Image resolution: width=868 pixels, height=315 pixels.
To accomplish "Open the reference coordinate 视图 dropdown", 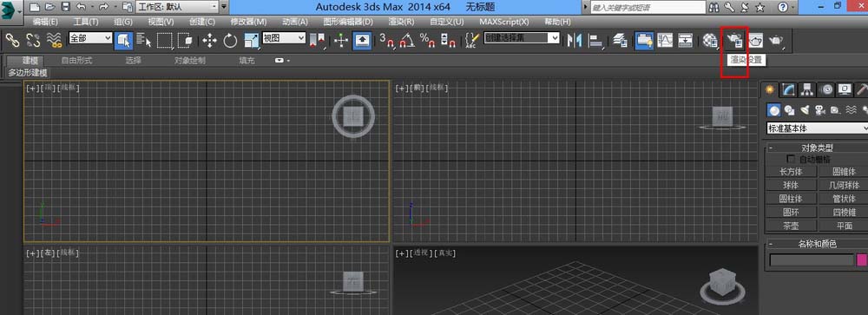I will pos(284,37).
